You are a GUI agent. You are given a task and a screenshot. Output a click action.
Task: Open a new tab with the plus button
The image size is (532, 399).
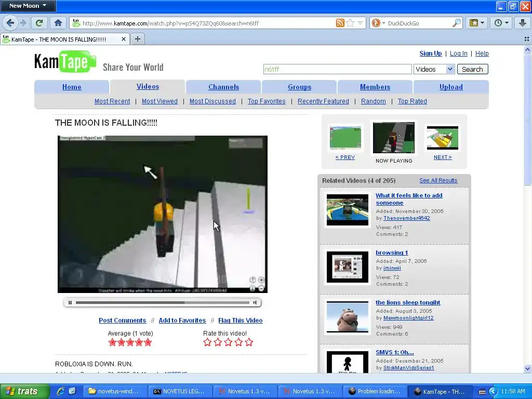(137, 39)
